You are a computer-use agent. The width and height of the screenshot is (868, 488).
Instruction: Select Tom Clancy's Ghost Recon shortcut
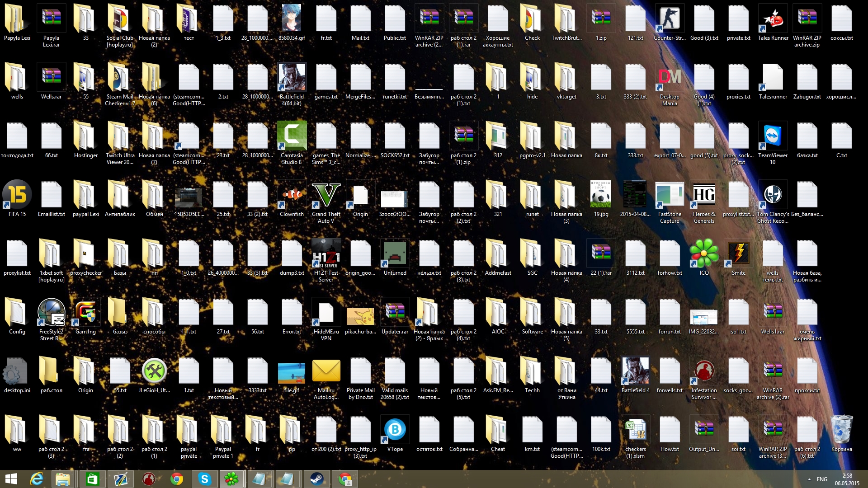tap(773, 195)
